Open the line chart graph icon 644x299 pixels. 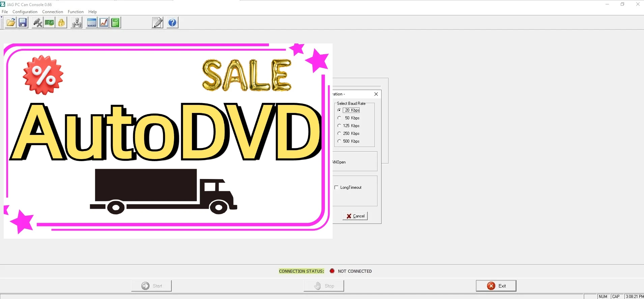[x=104, y=23]
